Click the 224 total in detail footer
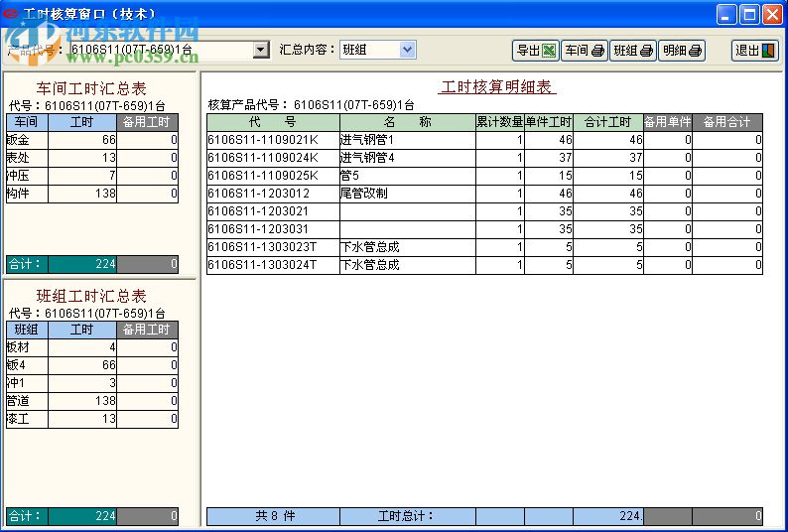 click(608, 516)
